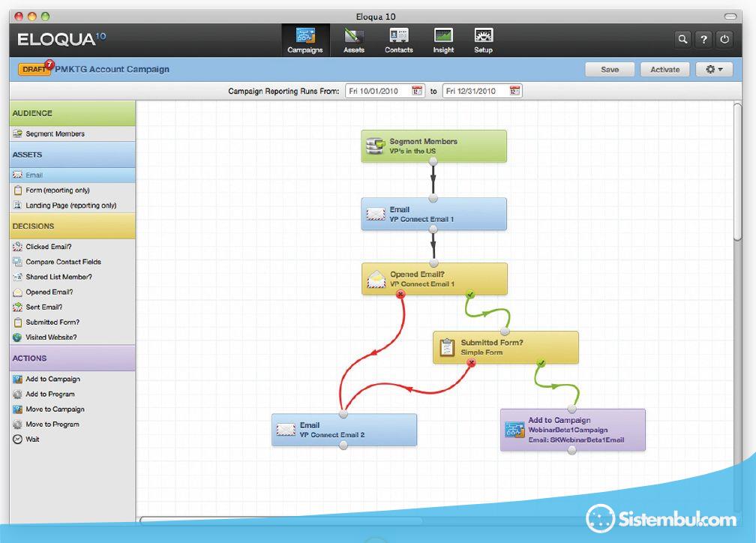Click the Form (reporting only) label
The image size is (756, 543).
pyautogui.click(x=57, y=190)
